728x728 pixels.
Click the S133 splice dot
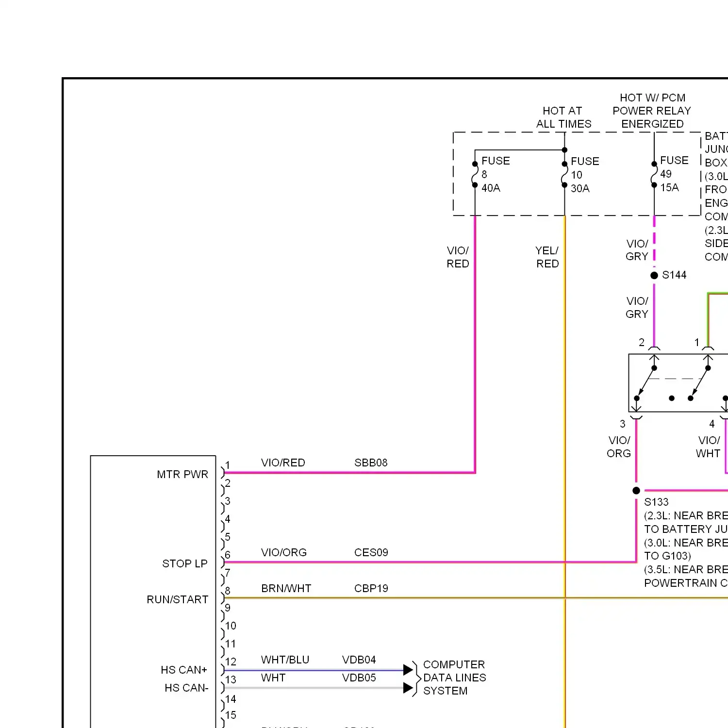[636, 491]
